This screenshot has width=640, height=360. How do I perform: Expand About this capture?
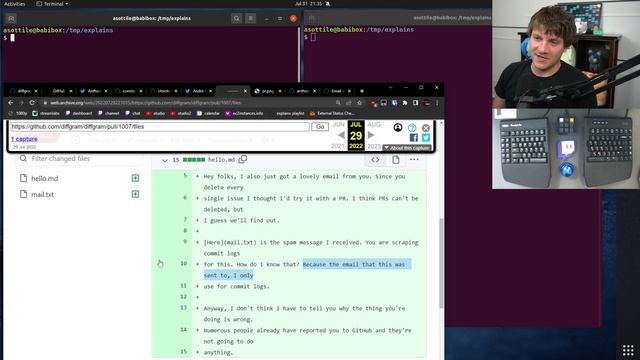[x=407, y=148]
